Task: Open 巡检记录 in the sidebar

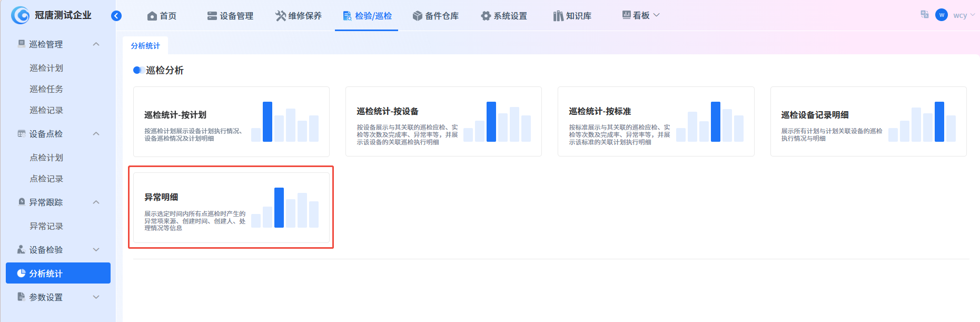Action: 46,110
